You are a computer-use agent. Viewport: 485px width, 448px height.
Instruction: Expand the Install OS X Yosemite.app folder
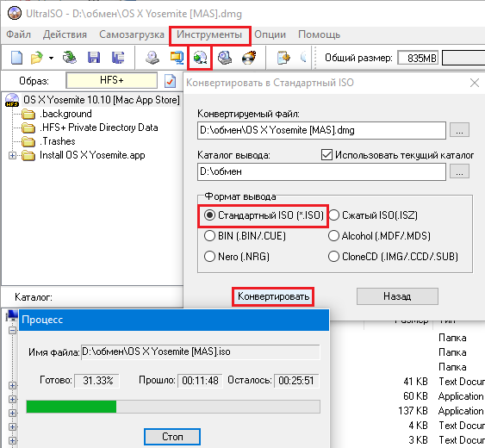(12, 155)
